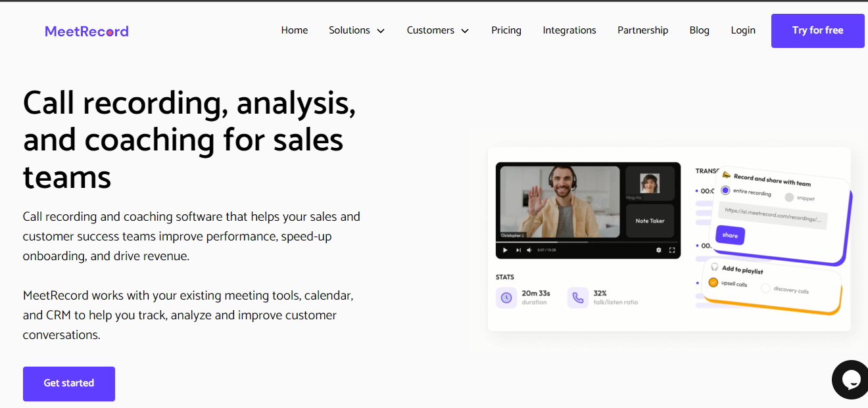Open the Blog page

[x=700, y=30]
